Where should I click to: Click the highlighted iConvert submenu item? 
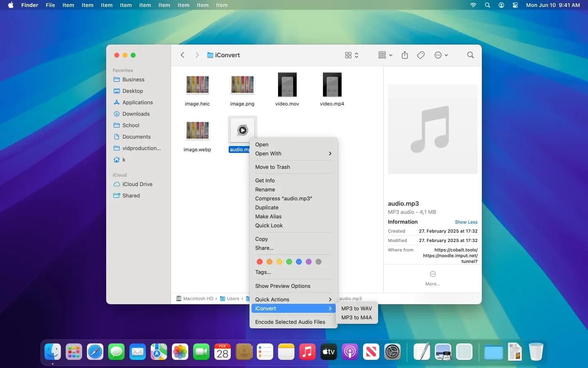pos(294,309)
